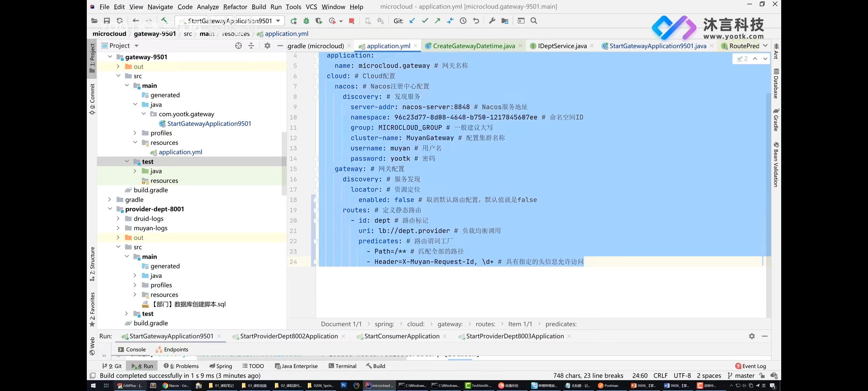Toggle the 0: Commit side panel

click(93, 99)
